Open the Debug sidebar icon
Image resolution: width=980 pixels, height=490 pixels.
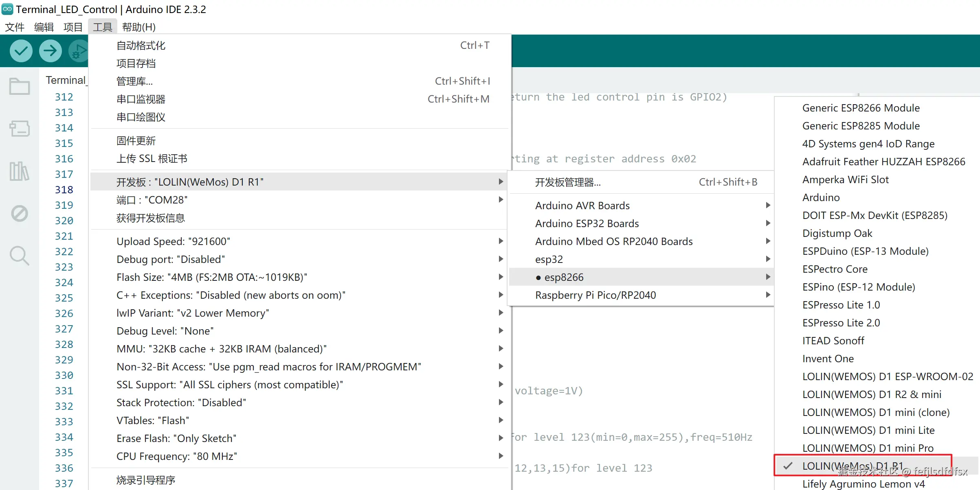coord(20,213)
